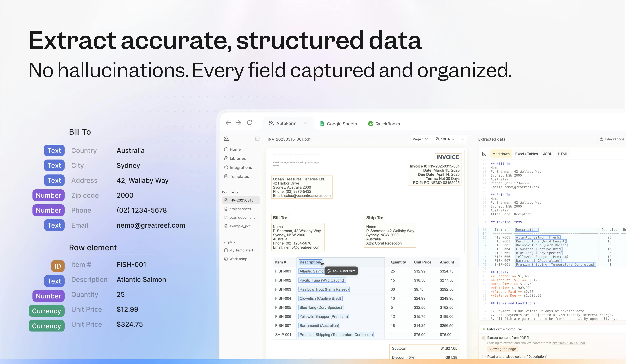The image size is (626, 364).
Task: Click the FISH-001 item cell in invoice table
Action: click(283, 271)
